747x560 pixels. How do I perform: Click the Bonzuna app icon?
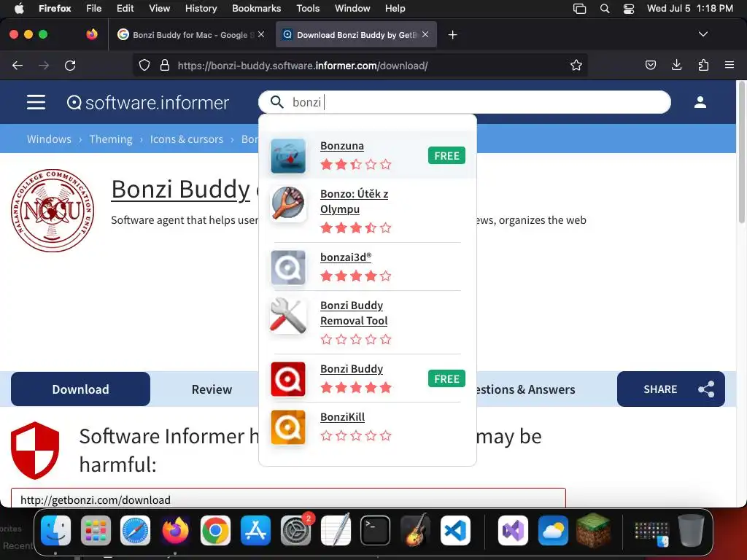[287, 156]
